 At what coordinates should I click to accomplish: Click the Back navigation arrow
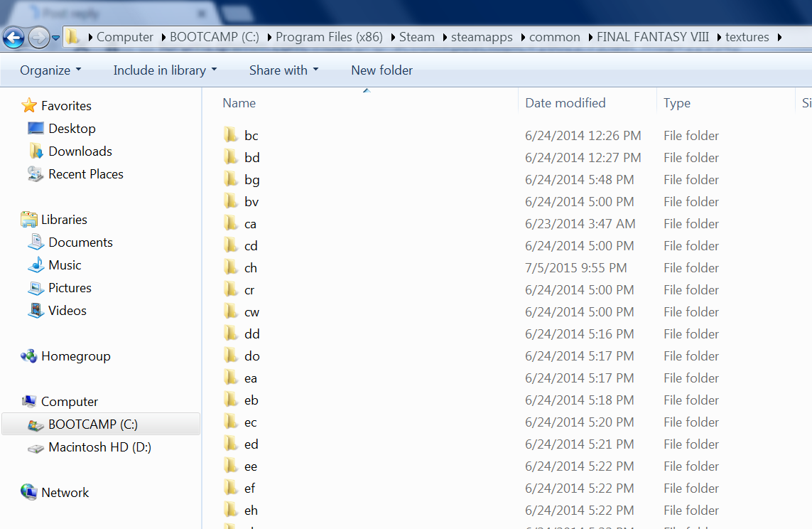13,37
